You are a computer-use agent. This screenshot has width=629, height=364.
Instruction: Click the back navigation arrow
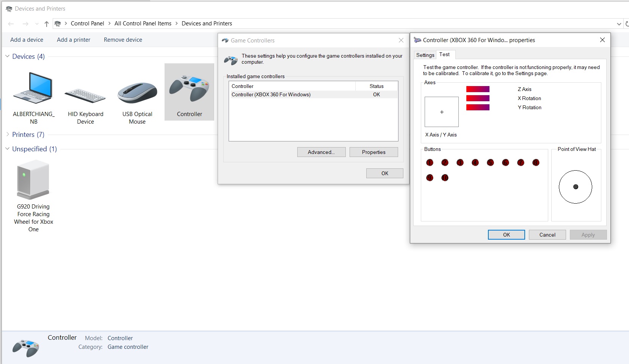[11, 24]
